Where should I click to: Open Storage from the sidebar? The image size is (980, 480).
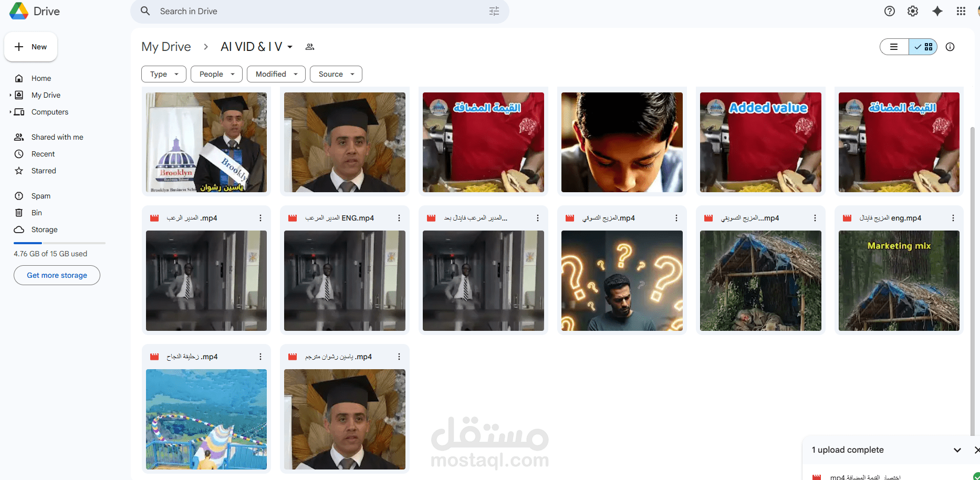pos(44,229)
